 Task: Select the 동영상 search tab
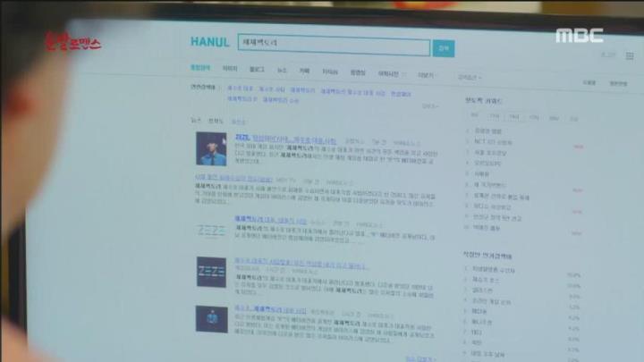click(358, 72)
